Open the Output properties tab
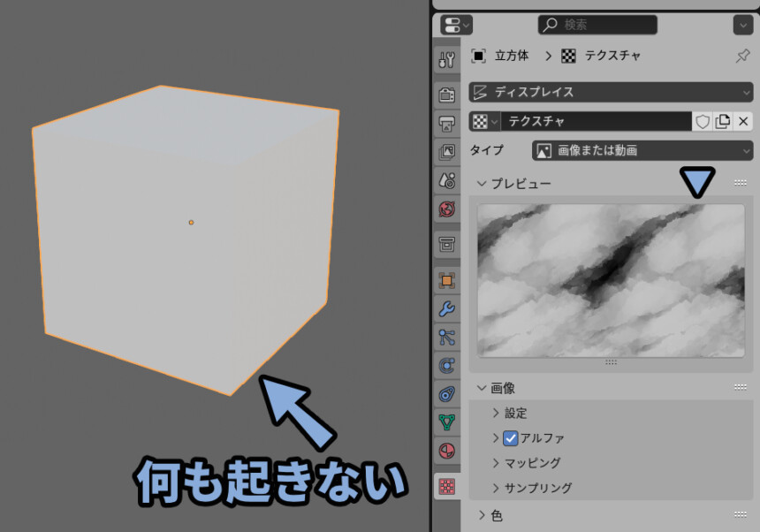The image size is (760, 532). click(x=446, y=124)
